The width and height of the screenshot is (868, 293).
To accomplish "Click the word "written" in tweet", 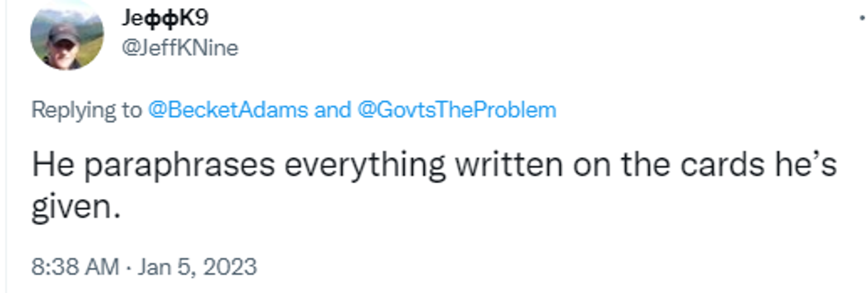I will 509,164.
